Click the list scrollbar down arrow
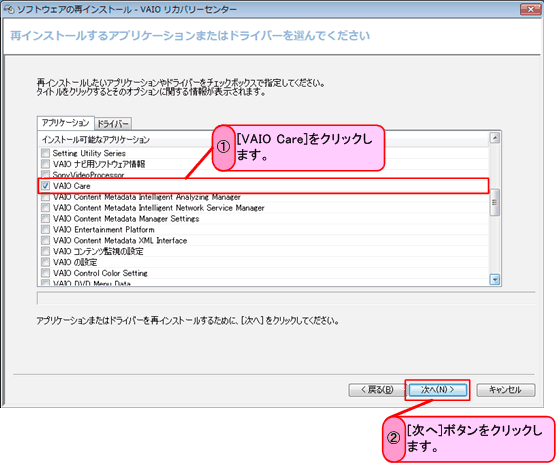The image size is (556, 463). (495, 280)
